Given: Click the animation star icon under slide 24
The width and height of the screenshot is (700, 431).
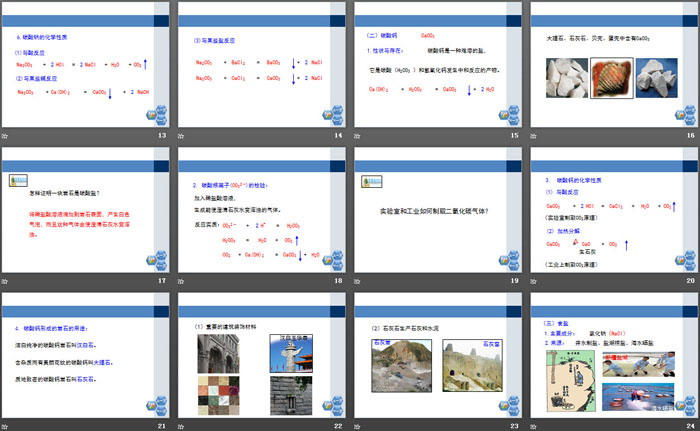Looking at the screenshot, I should tap(533, 427).
